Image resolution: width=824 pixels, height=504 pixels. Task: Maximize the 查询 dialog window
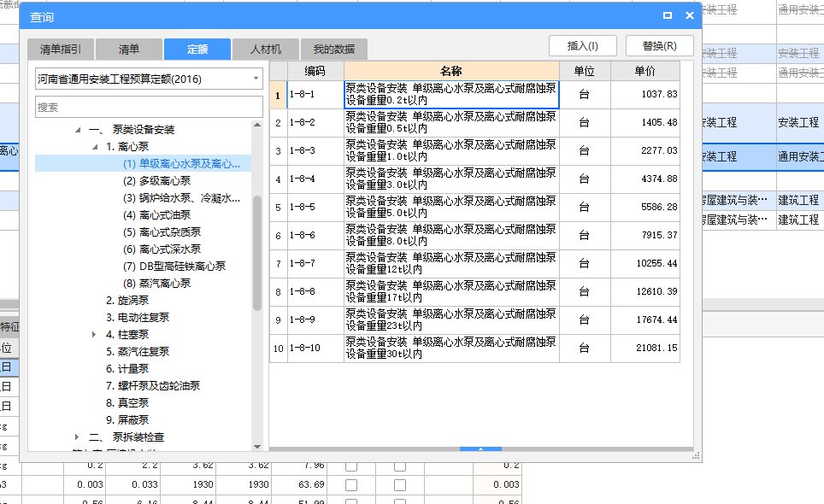668,15
